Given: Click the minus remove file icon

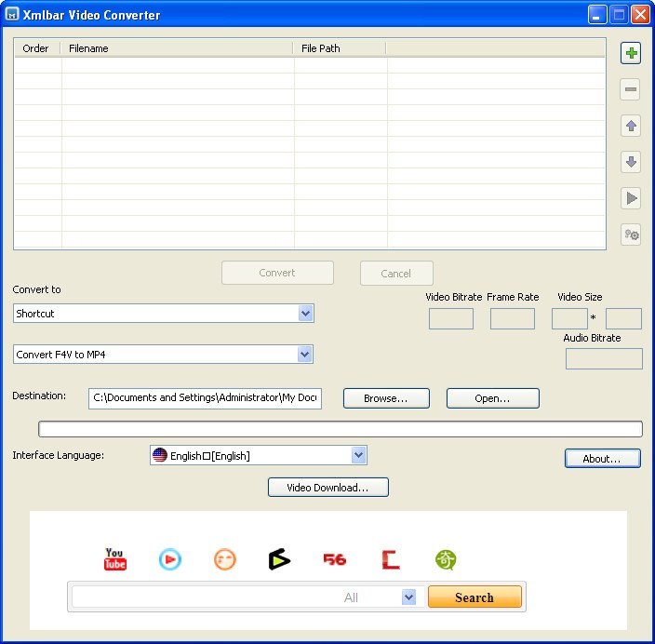Looking at the screenshot, I should [x=631, y=89].
